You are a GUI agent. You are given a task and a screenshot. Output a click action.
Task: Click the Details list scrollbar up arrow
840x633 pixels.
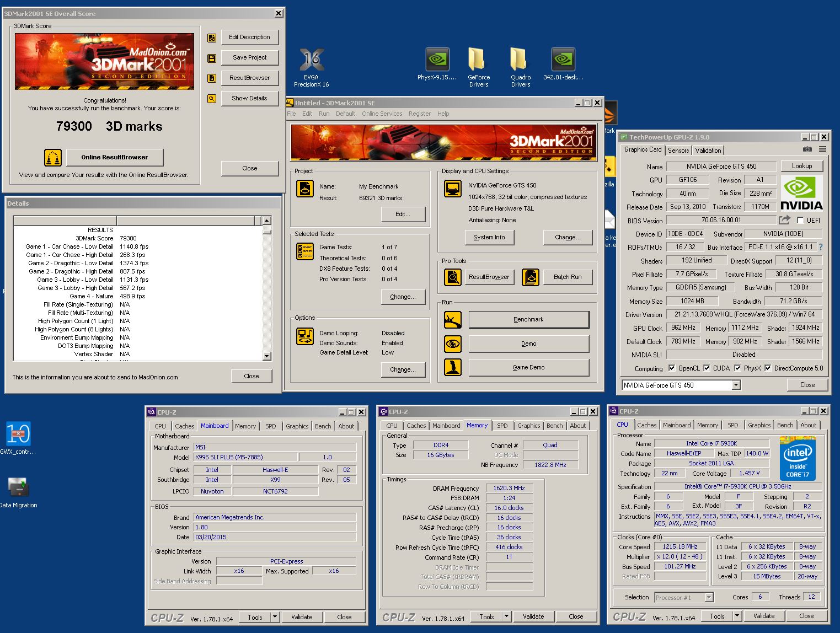click(267, 221)
